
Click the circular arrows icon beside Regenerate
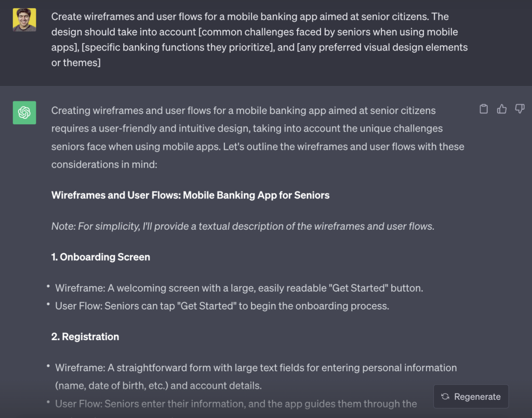[445, 397]
